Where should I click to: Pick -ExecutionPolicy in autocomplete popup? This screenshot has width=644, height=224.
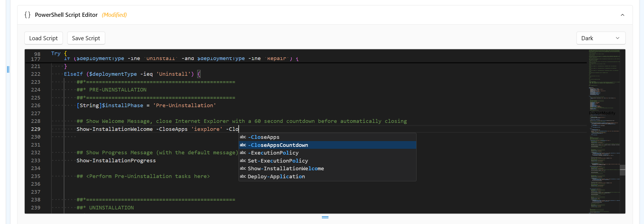pyautogui.click(x=273, y=153)
